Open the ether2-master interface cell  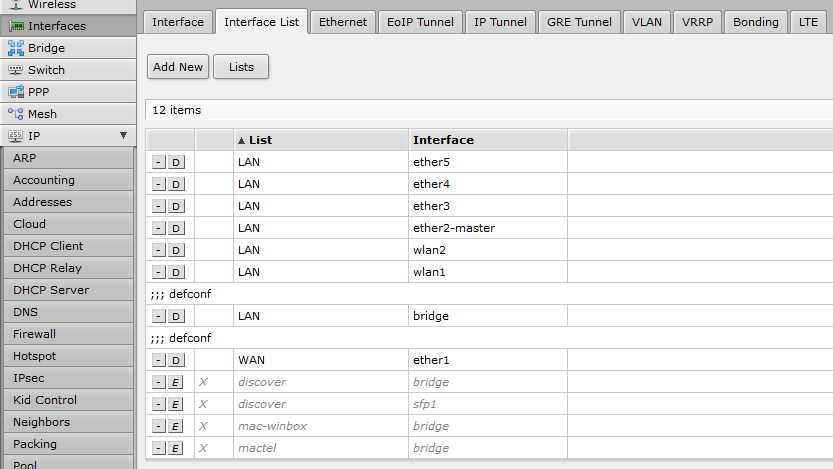pyautogui.click(x=488, y=228)
